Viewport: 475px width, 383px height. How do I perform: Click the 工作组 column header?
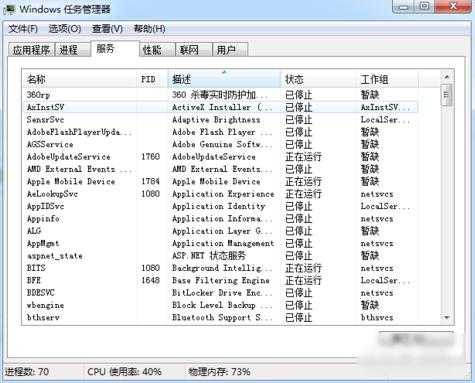(x=387, y=79)
